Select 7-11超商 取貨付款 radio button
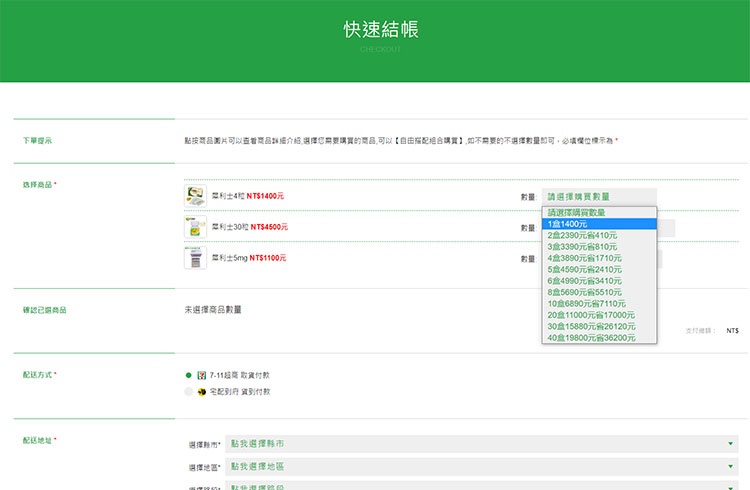Screen dimensions: 750x490 point(188,375)
